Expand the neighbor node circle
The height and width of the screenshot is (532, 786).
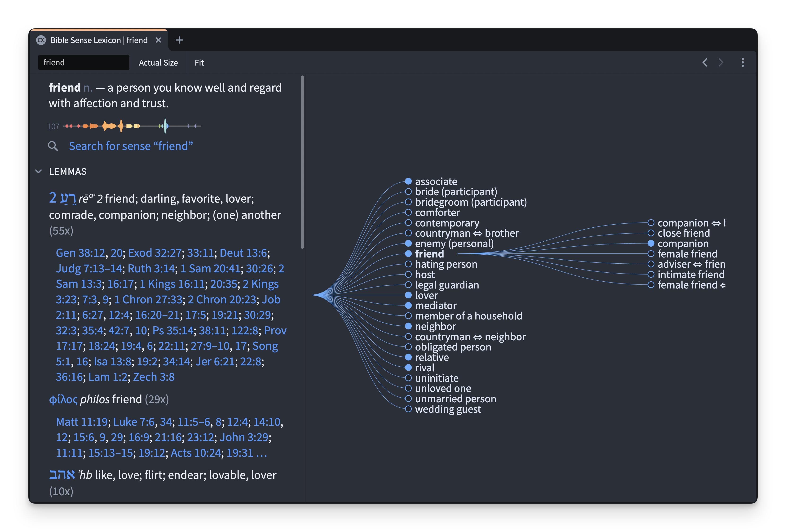(x=408, y=326)
